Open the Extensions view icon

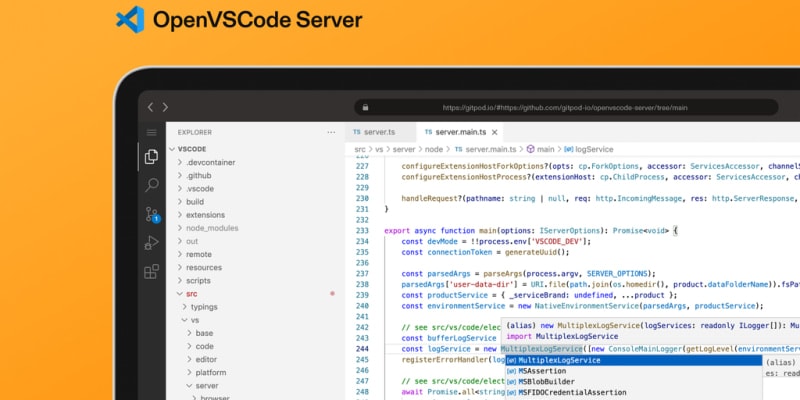[x=152, y=271]
